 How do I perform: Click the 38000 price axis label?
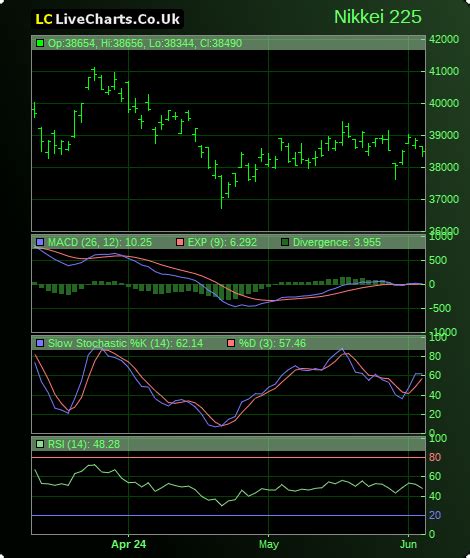444,167
